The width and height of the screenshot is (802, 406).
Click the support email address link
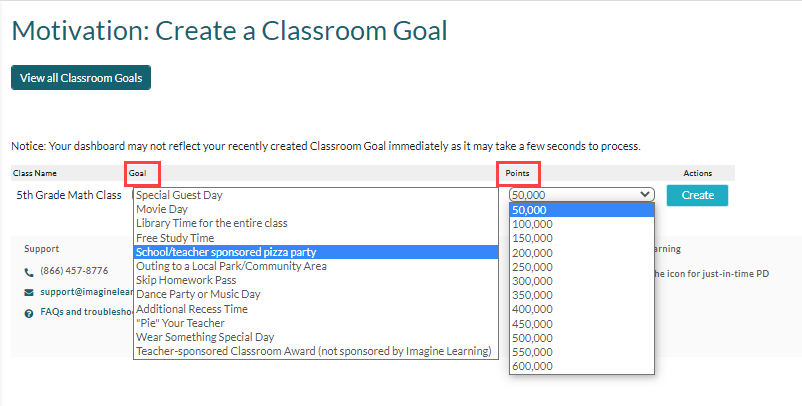click(x=86, y=292)
